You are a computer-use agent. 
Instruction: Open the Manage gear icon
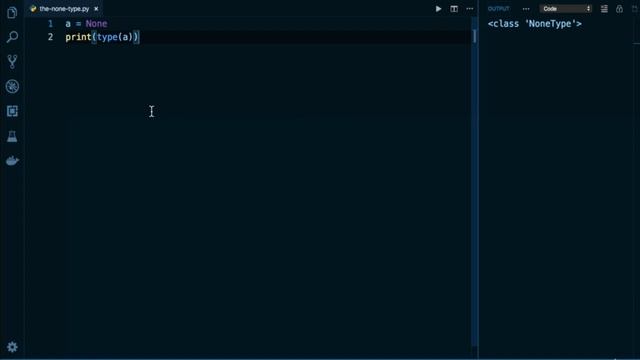click(12, 347)
